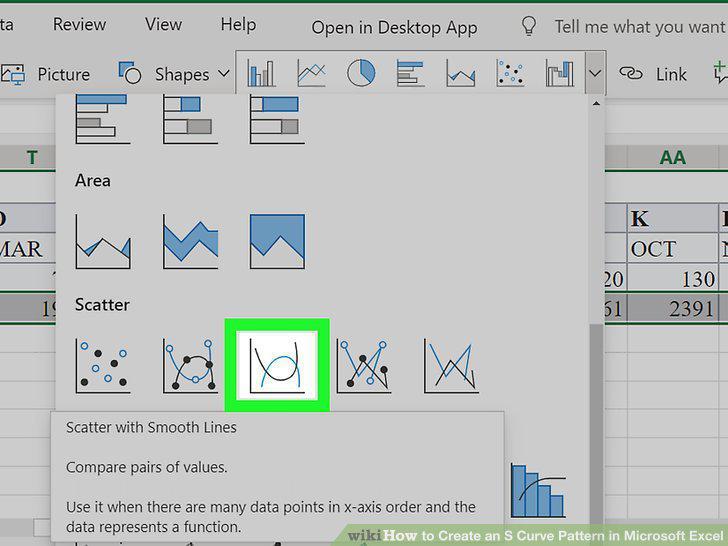Screen dimensions: 728x546
Task: Select the clustered bar chart thumbnail
Action: (103, 119)
